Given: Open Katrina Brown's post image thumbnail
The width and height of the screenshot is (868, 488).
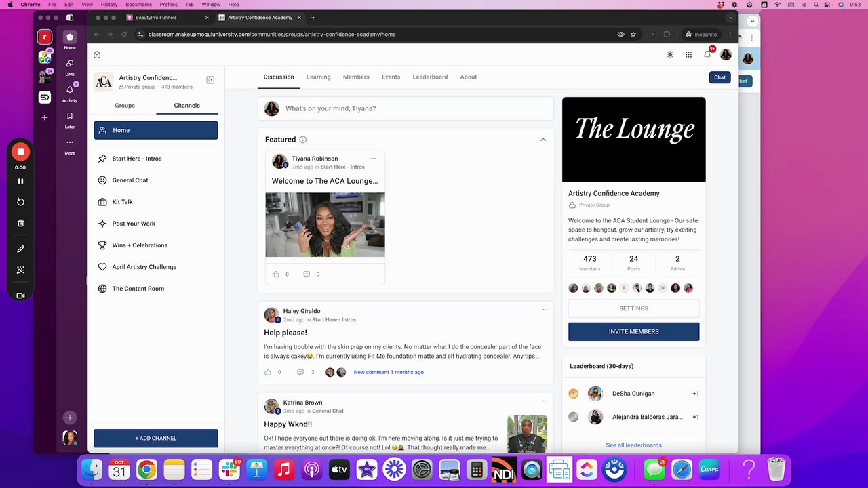Looking at the screenshot, I should point(527,434).
